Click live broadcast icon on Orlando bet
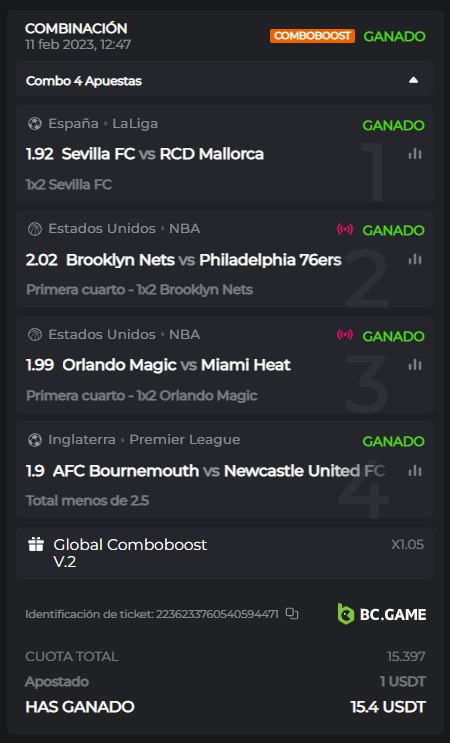Image resolution: width=450 pixels, height=743 pixels. coord(345,335)
